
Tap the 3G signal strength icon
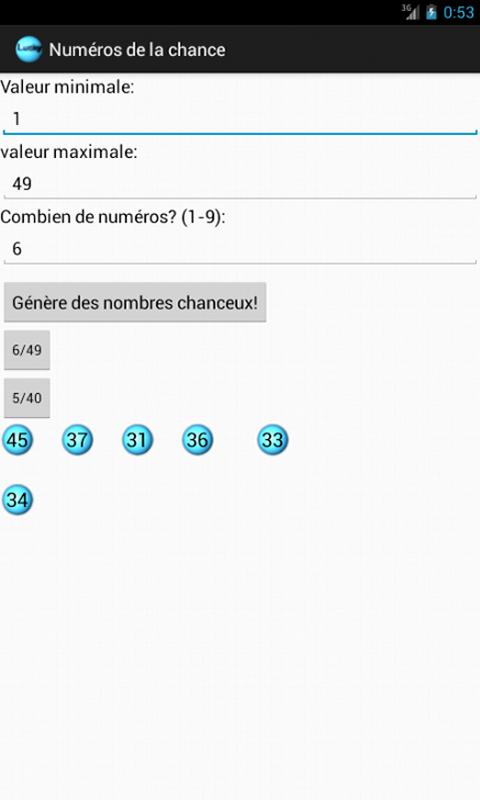click(x=410, y=12)
